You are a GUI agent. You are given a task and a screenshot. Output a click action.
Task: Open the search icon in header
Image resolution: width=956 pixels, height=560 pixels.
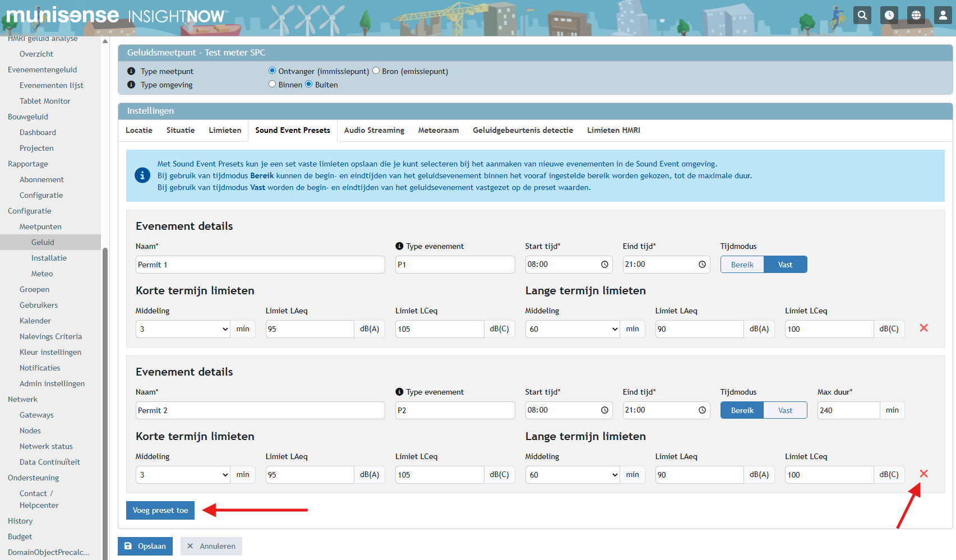[x=862, y=15]
